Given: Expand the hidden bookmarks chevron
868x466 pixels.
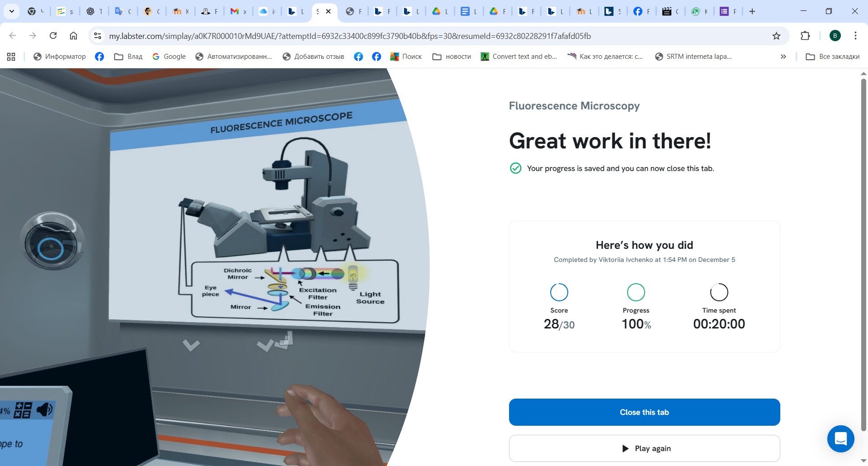Looking at the screenshot, I should (x=783, y=57).
